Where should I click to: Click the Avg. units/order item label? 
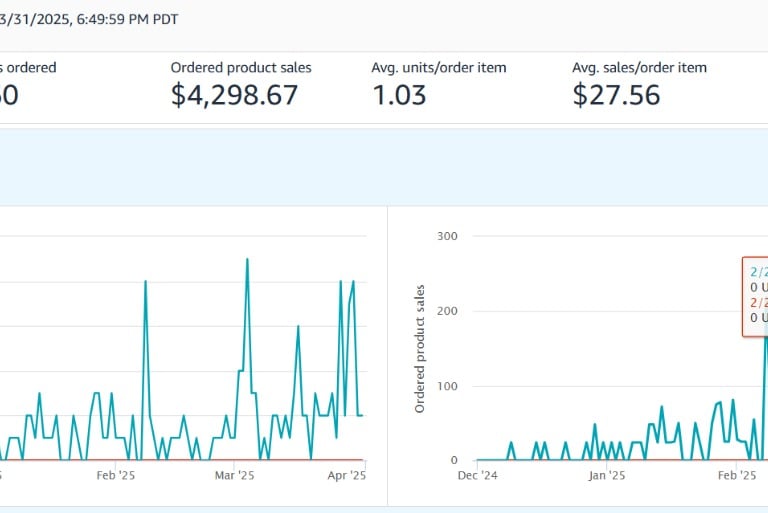coord(439,68)
